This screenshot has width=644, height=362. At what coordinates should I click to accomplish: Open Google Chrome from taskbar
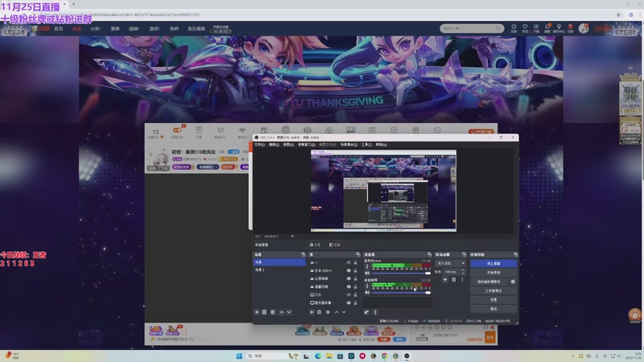385,356
